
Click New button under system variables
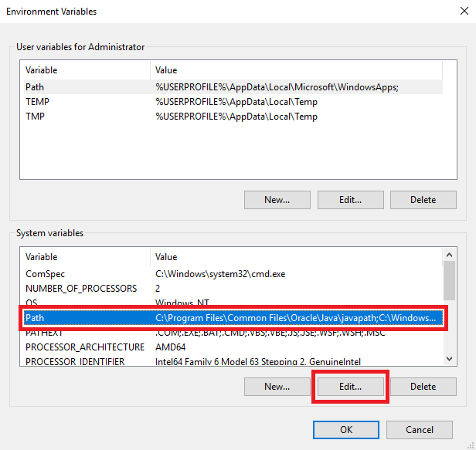(x=277, y=387)
